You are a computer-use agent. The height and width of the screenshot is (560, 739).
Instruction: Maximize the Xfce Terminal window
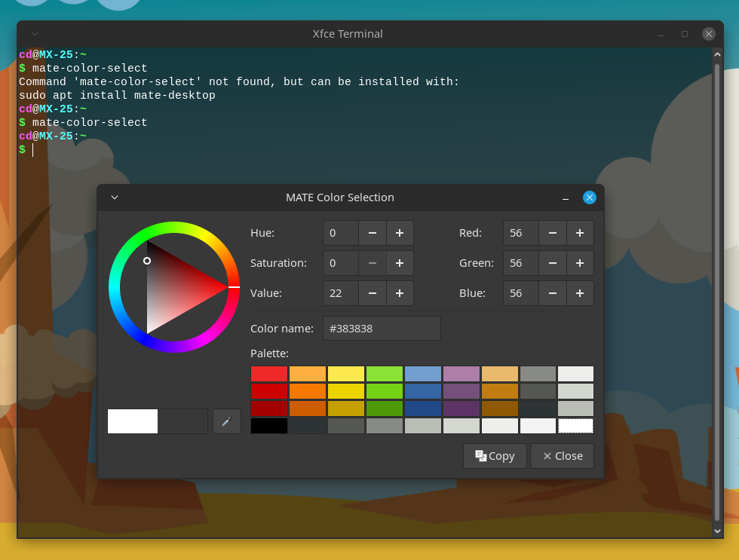click(685, 34)
